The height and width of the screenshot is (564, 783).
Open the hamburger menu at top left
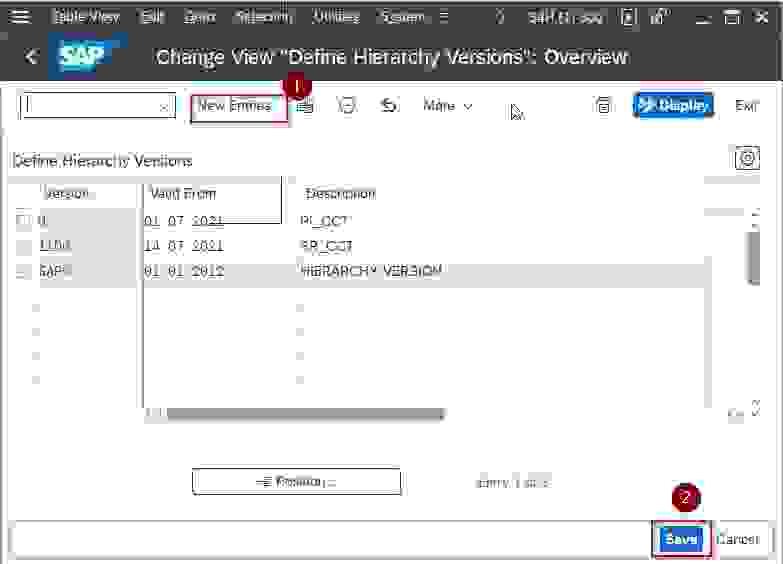pyautogui.click(x=20, y=16)
